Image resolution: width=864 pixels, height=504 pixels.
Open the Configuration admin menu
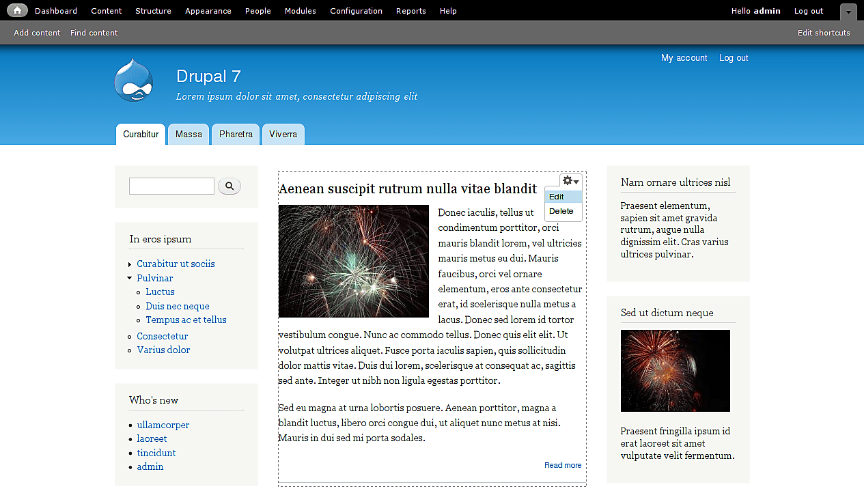click(356, 11)
